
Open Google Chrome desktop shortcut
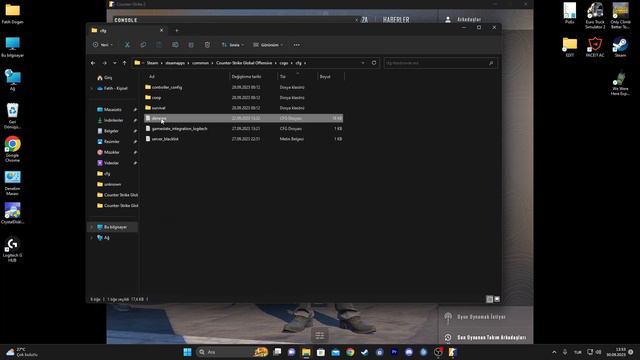[x=13, y=149]
